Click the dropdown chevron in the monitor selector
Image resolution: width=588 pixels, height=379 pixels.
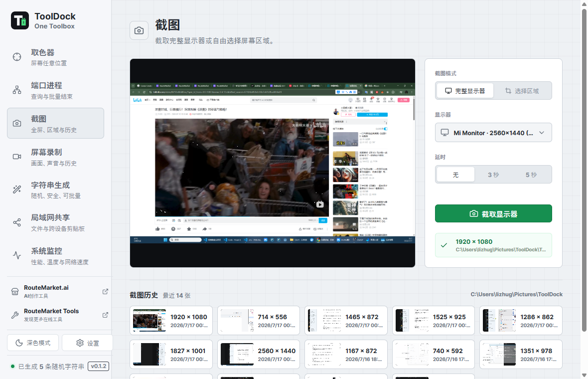pyautogui.click(x=542, y=133)
